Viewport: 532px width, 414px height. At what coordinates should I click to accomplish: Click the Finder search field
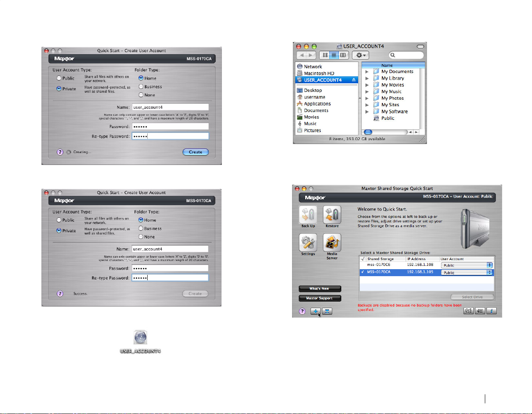tap(406, 55)
